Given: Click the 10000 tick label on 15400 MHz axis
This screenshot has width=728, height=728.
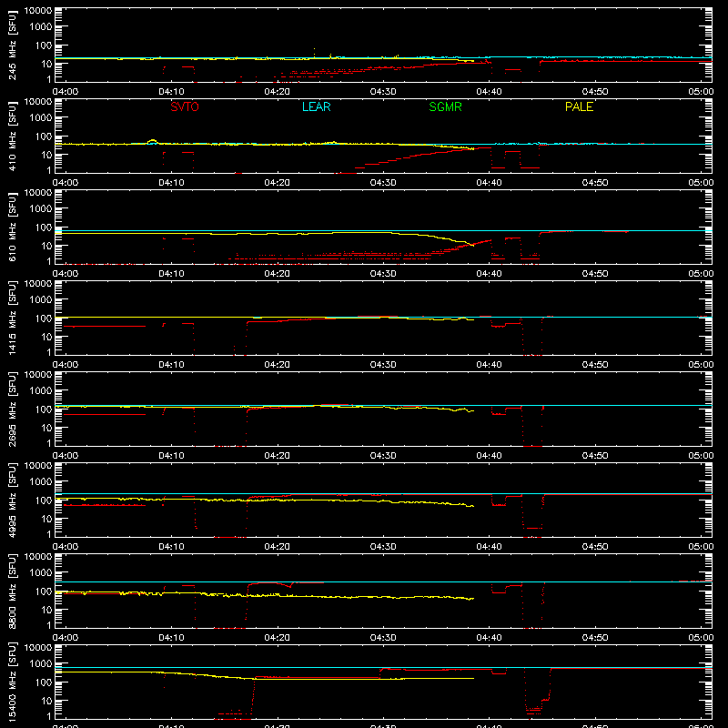Looking at the screenshot, I should pos(38,648).
